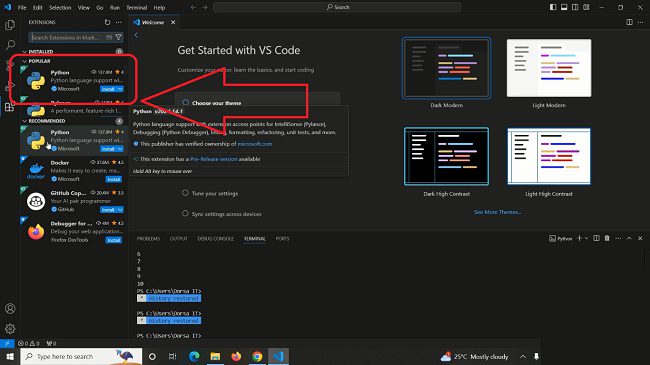Choose the Dark Modern theme preview

446,68
